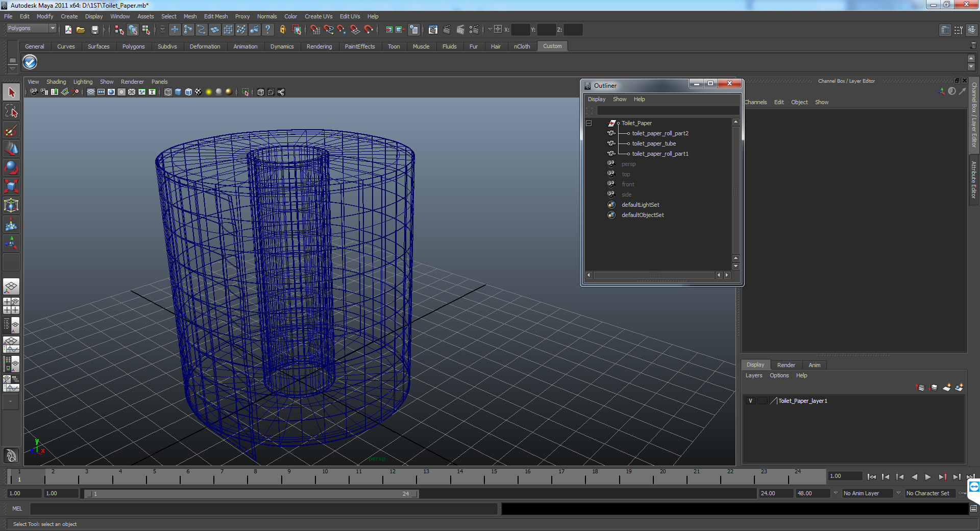Toggle smooth shade all in viewport
This screenshot has width=980, height=531.
[x=178, y=92]
